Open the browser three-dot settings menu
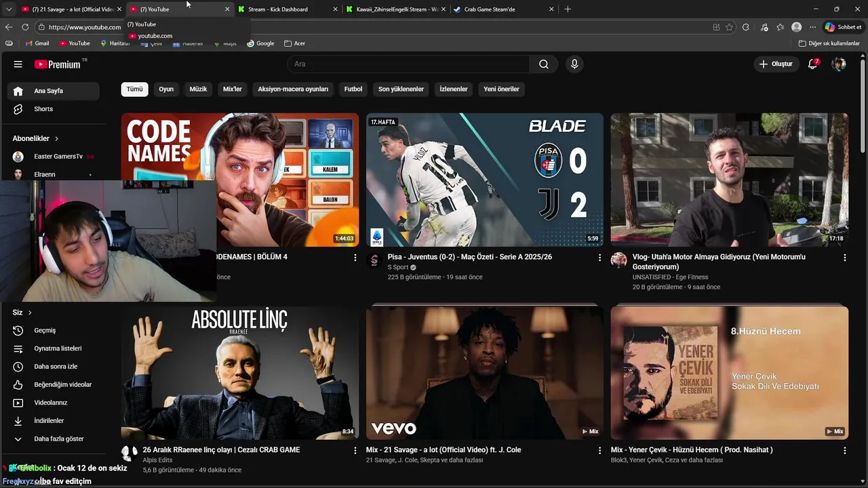This screenshot has height=488, width=868. [813, 27]
